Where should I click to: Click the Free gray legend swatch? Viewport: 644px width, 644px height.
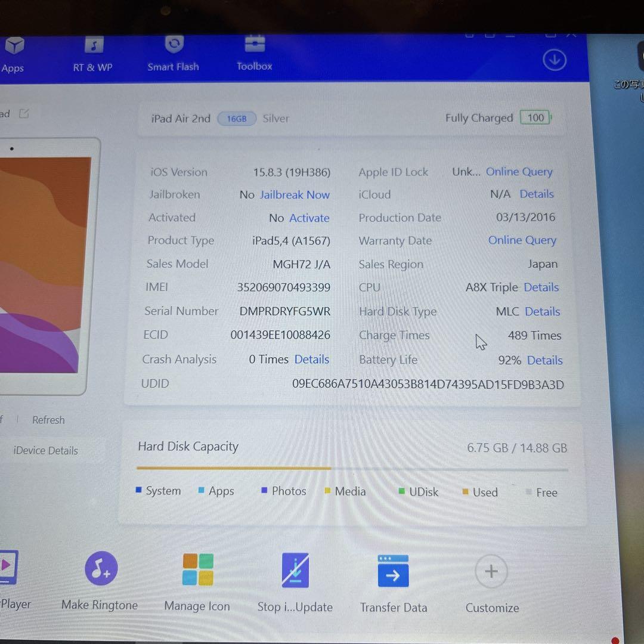(528, 491)
